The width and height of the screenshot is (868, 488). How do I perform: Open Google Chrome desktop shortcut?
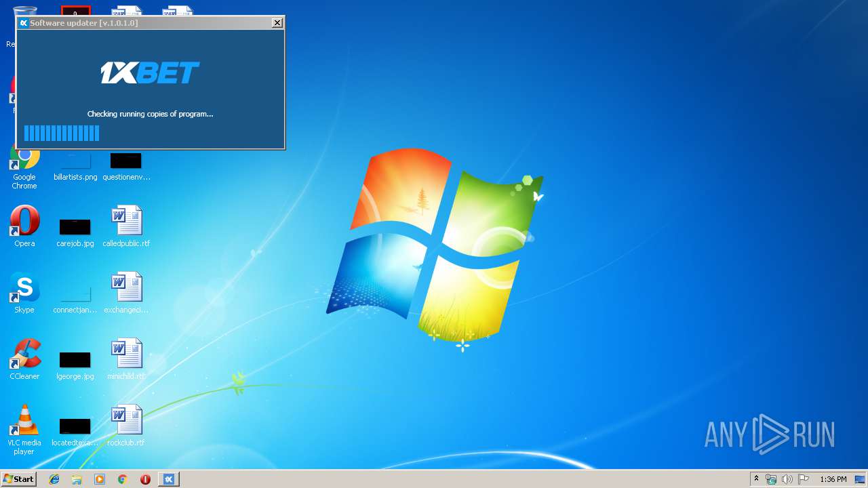[24, 168]
